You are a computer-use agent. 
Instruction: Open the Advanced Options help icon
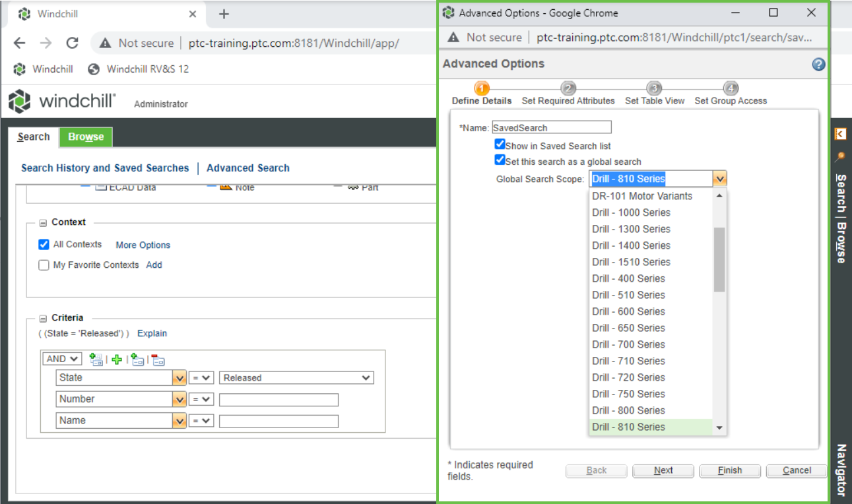pyautogui.click(x=818, y=64)
